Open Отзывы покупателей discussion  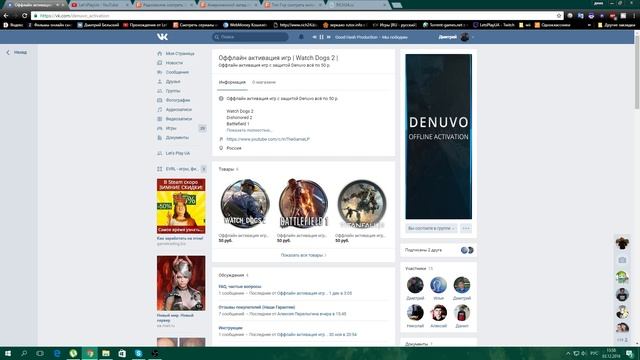tap(256, 307)
